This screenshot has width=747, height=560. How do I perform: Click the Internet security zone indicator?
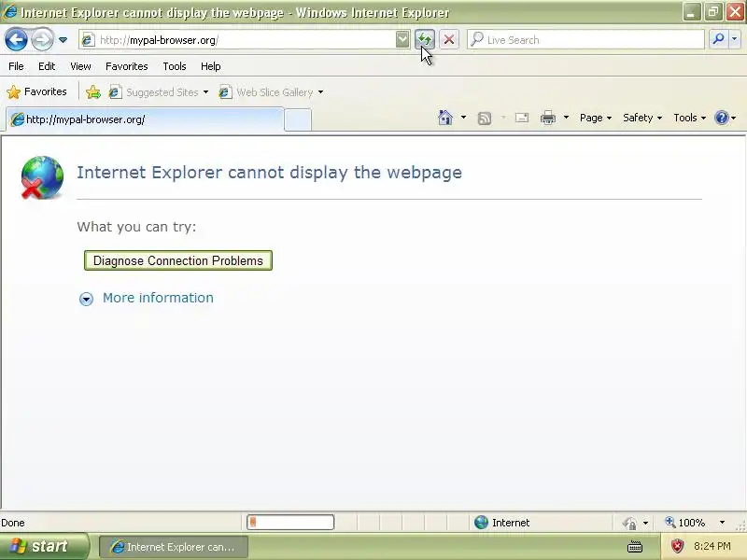pyautogui.click(x=501, y=523)
